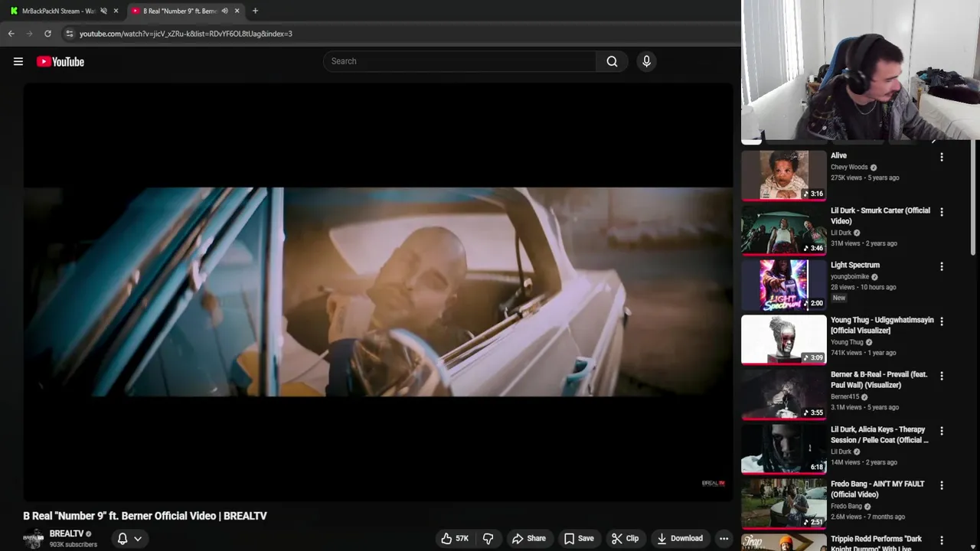
Task: Click the video title B Real Number 9
Action: [145, 516]
